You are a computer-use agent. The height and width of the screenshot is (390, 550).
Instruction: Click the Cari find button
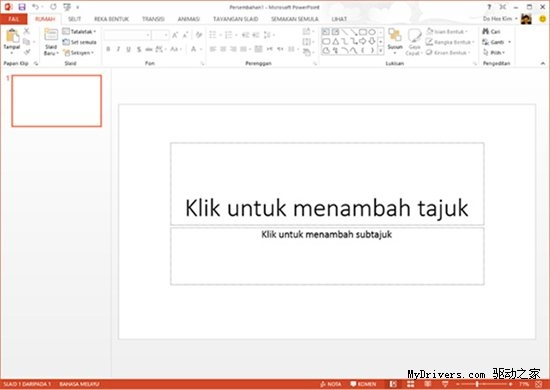click(491, 32)
